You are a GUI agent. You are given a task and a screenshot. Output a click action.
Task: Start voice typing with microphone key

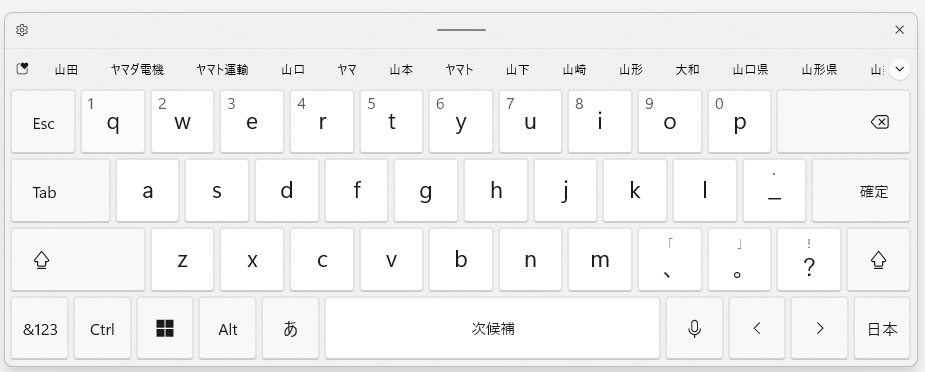pyautogui.click(x=694, y=328)
